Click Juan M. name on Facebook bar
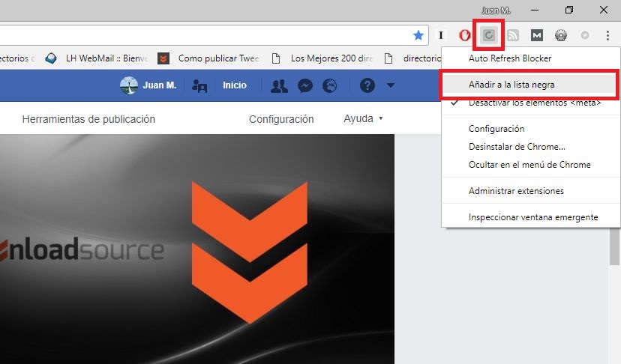 [x=160, y=85]
